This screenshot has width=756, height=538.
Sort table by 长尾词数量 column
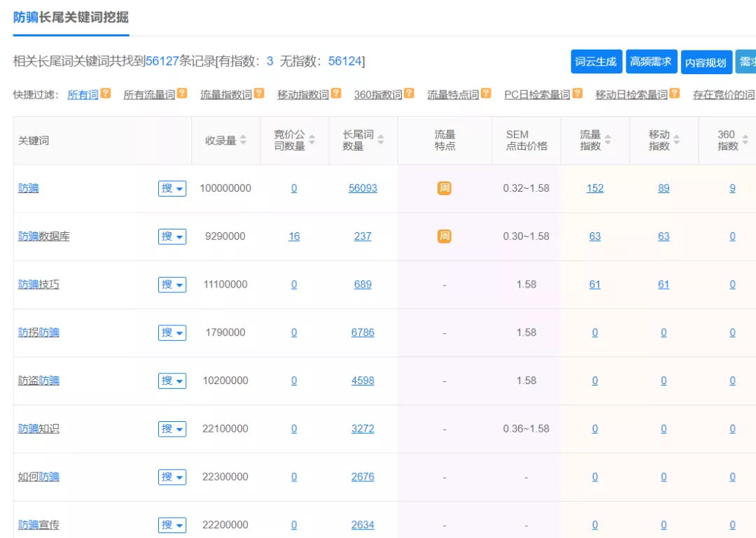pos(380,140)
